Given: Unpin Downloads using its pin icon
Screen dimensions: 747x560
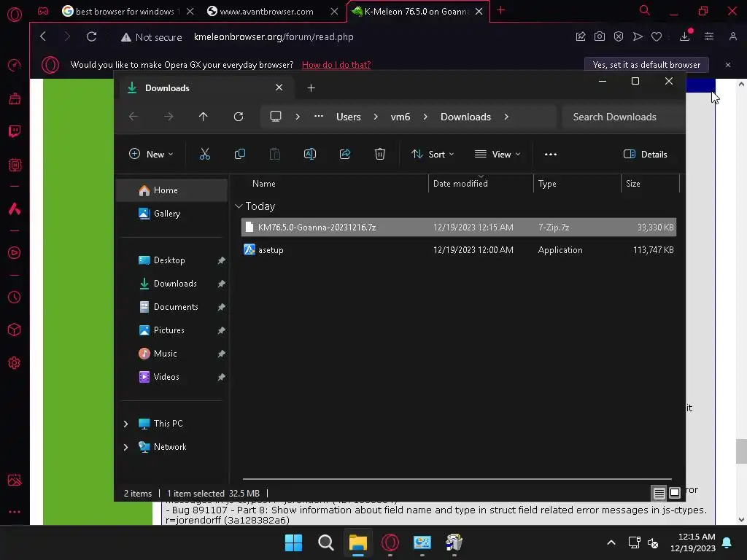Looking at the screenshot, I should [222, 284].
